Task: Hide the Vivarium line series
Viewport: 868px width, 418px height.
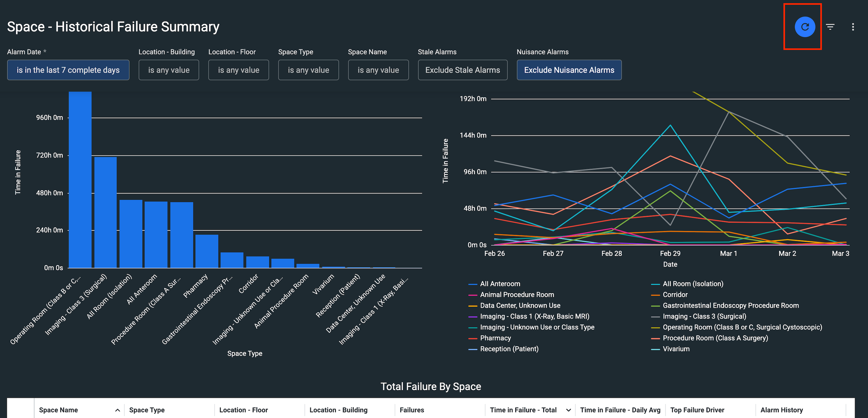Action: click(x=676, y=349)
